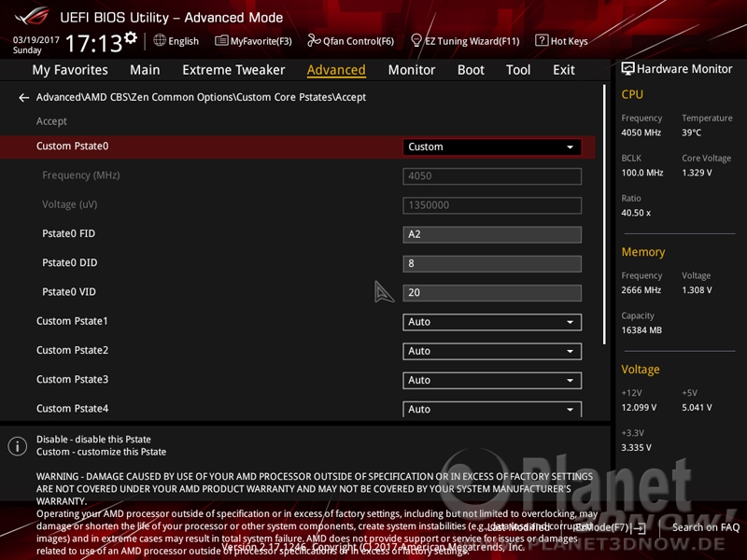
Task: Select the Custom Pstate3 label
Action: [73, 379]
